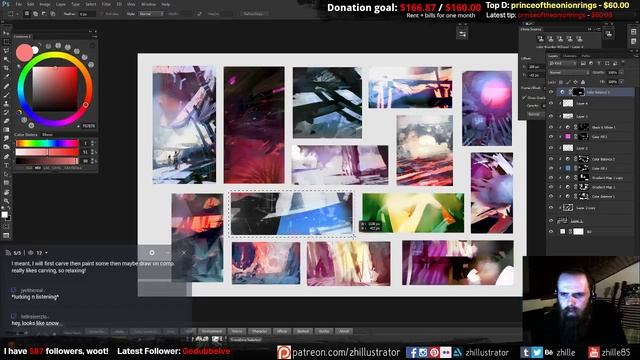
Task: Select the Type tool
Action: [x=6, y=165]
